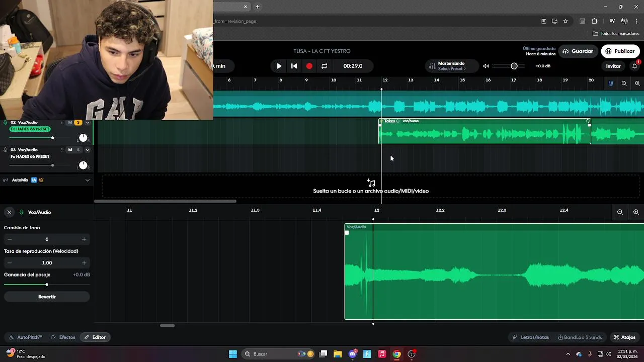Click track 02 microphone icon
Viewport: 644px width, 362px height.
point(6,123)
